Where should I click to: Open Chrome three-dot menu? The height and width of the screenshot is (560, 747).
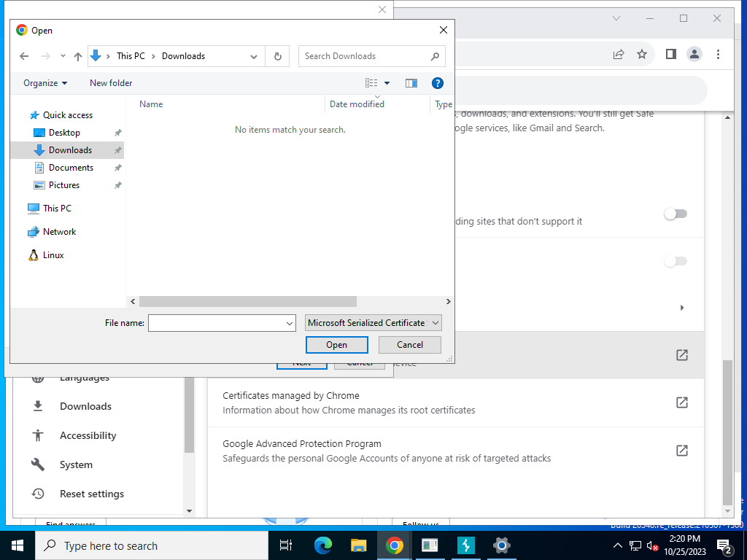click(718, 54)
